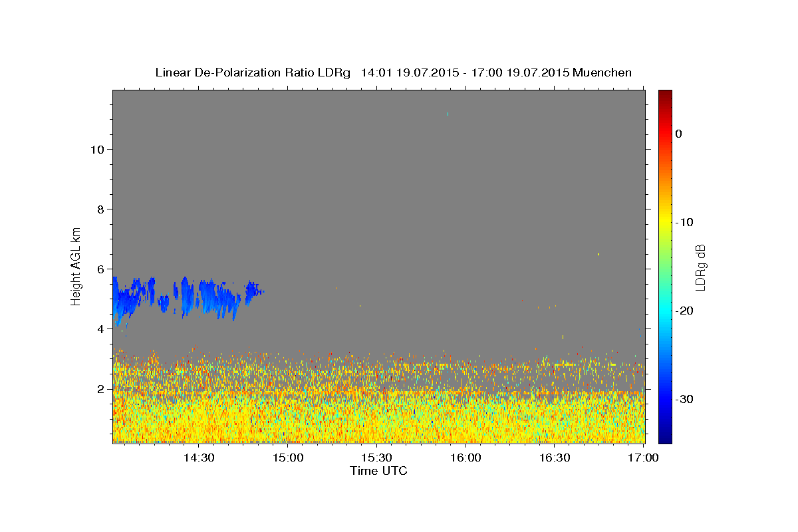Pick the dark blue bottom of colorbar
Image resolution: width=798 pixels, height=532 pixels.
pyautogui.click(x=665, y=438)
